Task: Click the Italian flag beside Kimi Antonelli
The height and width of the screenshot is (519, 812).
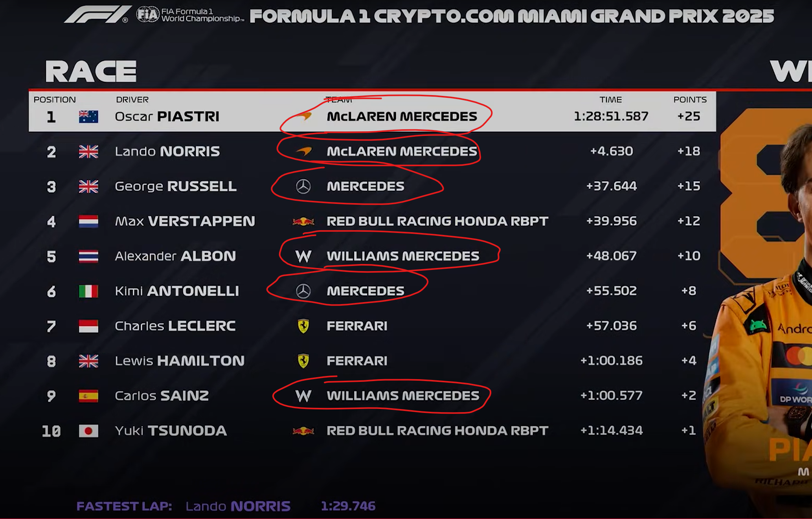Action: 88,291
